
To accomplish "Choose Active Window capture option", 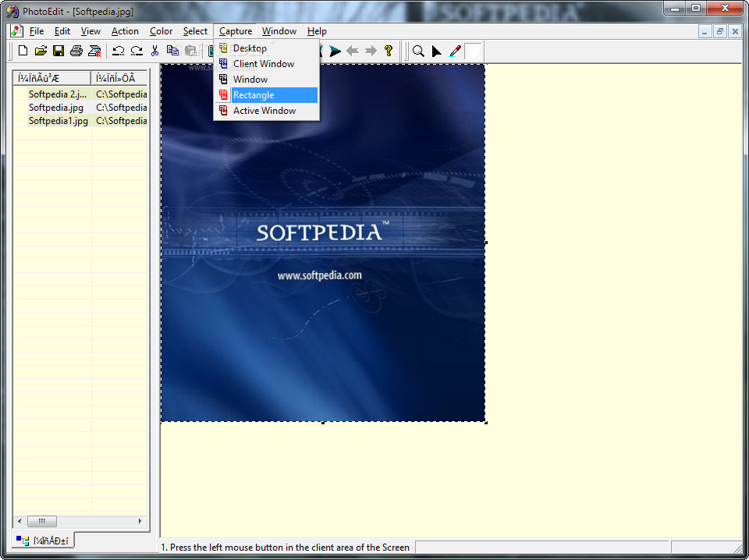I will pyautogui.click(x=267, y=111).
